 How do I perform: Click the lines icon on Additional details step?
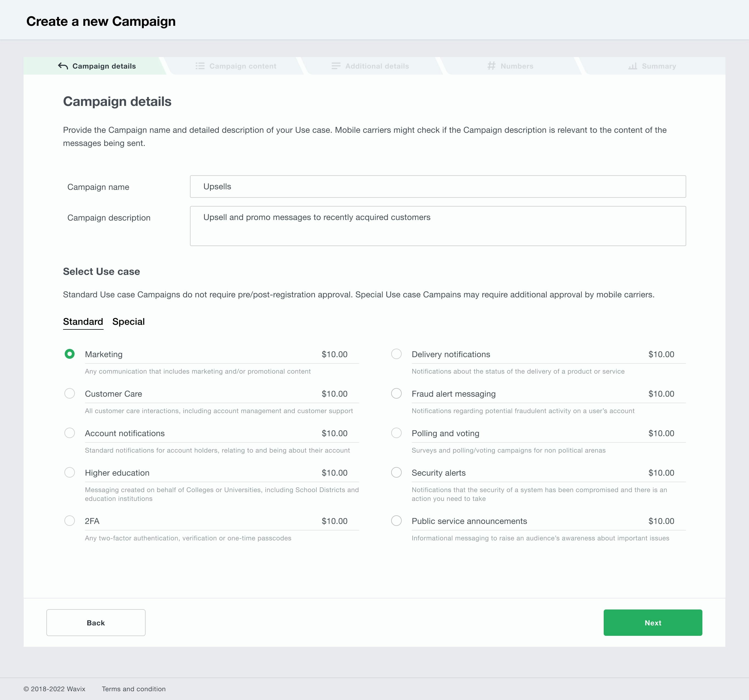(335, 66)
